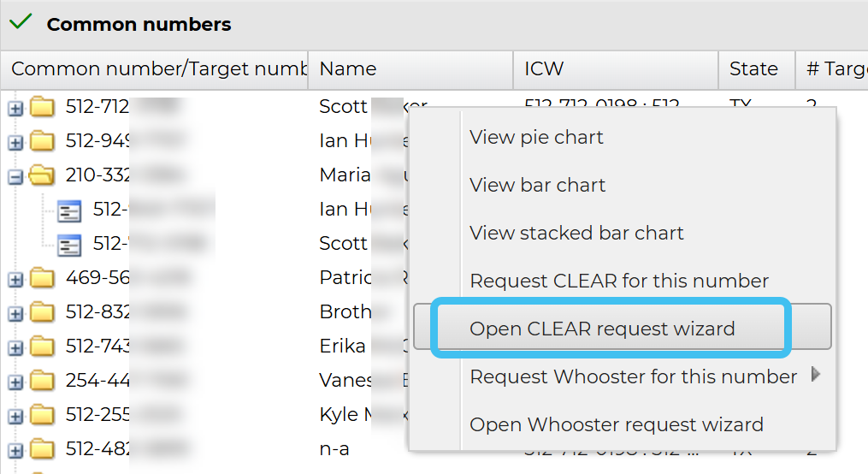Click Open Whooster request wizard

617,424
